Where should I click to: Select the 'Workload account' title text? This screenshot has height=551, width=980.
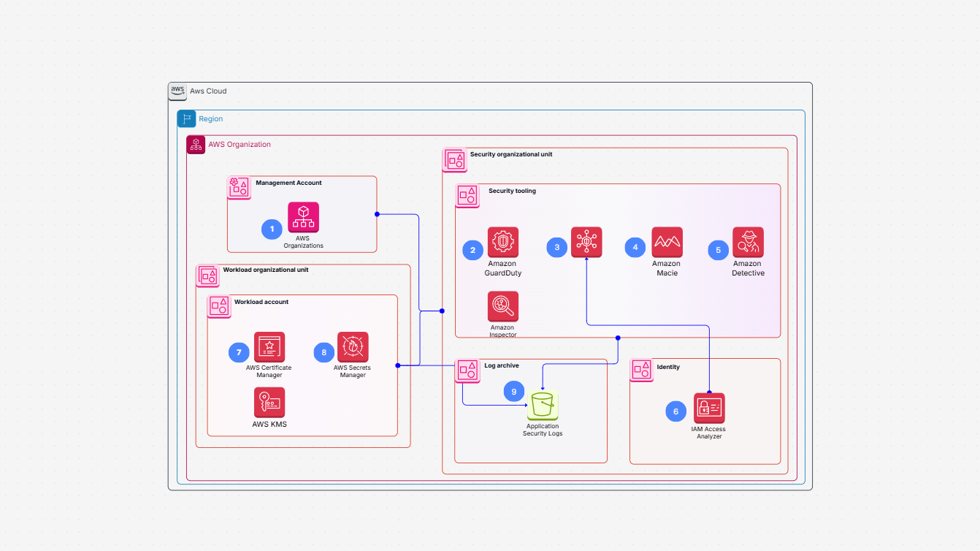[261, 302]
